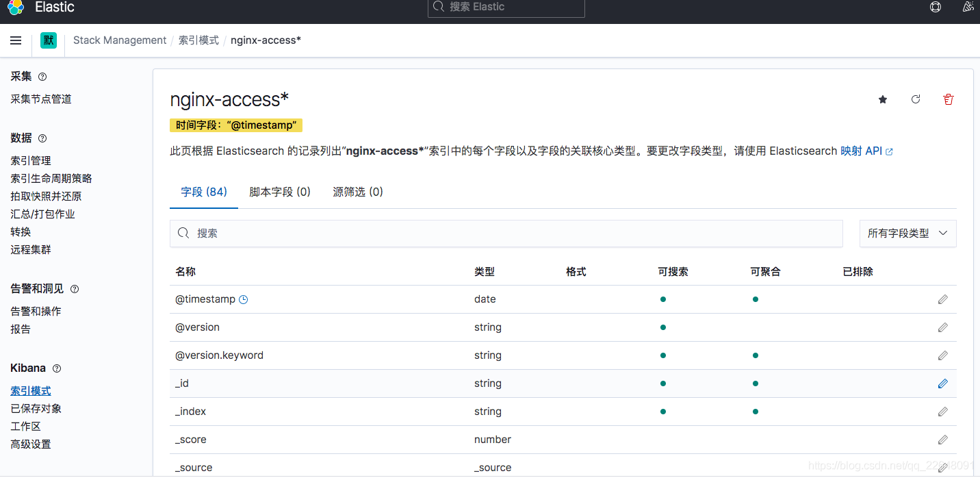This screenshot has width=980, height=478.
Task: Click the number type cell
Action: [493, 440]
